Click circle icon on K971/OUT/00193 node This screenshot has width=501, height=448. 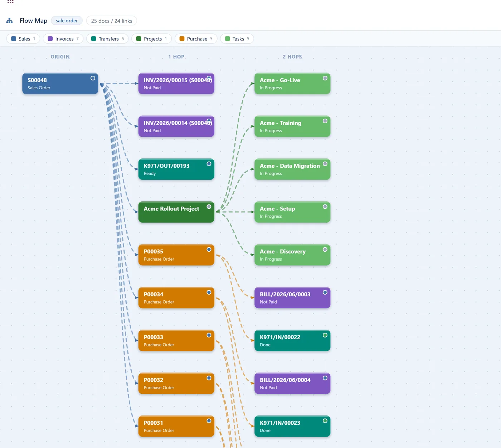click(x=209, y=164)
